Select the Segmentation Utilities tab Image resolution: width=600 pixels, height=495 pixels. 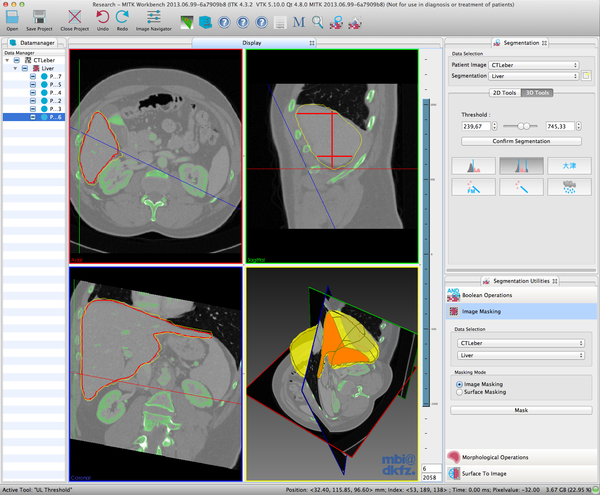click(520, 281)
